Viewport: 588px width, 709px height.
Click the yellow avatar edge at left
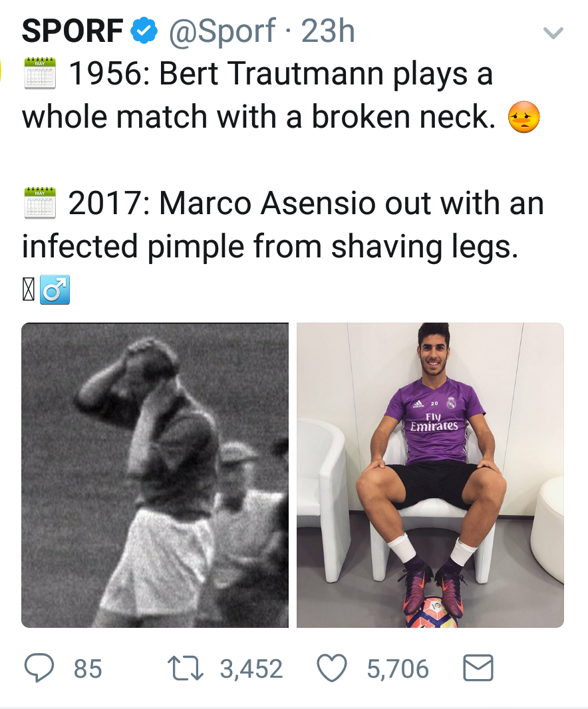click(x=1, y=71)
